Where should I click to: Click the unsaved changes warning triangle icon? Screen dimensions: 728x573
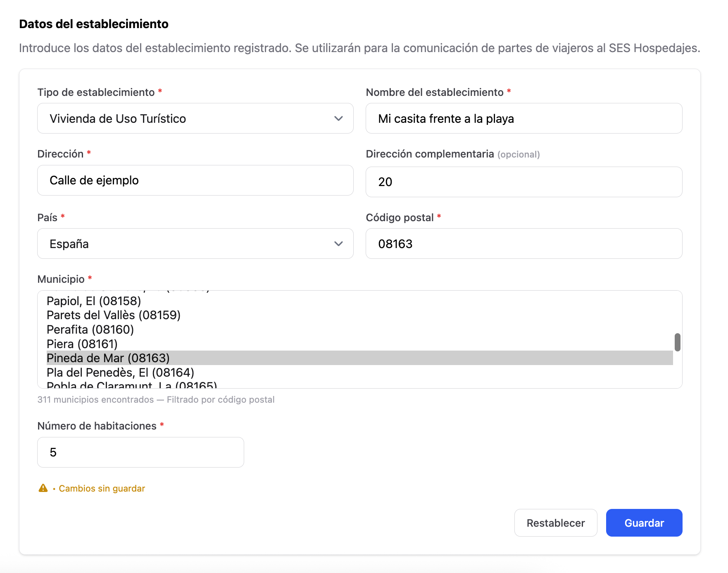pyautogui.click(x=43, y=488)
